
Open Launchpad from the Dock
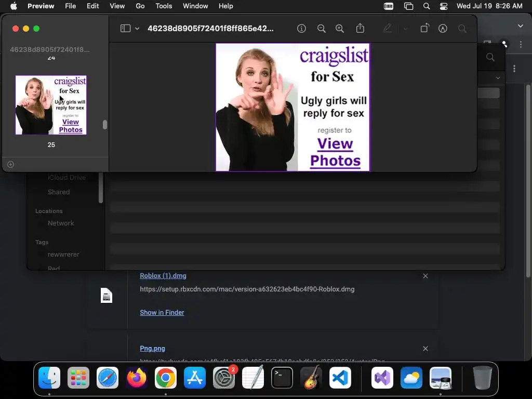(78, 378)
